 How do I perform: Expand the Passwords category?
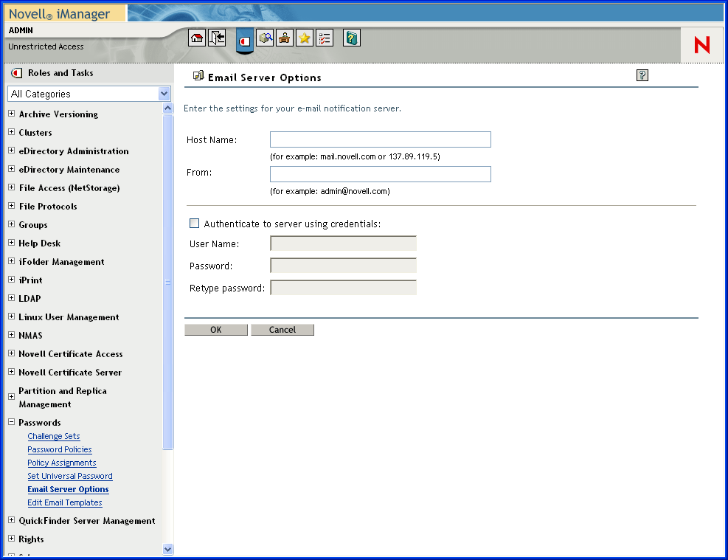click(x=11, y=422)
